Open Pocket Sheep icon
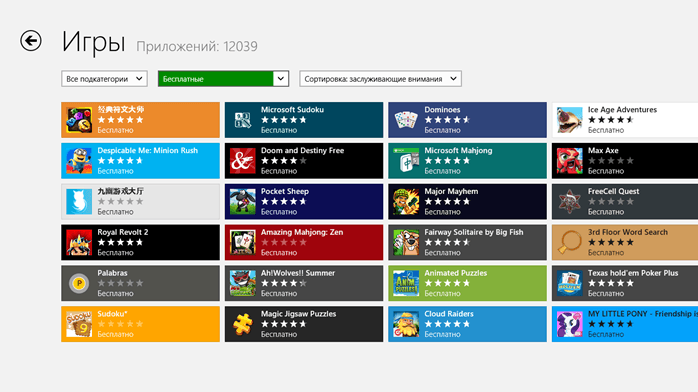 (243, 202)
